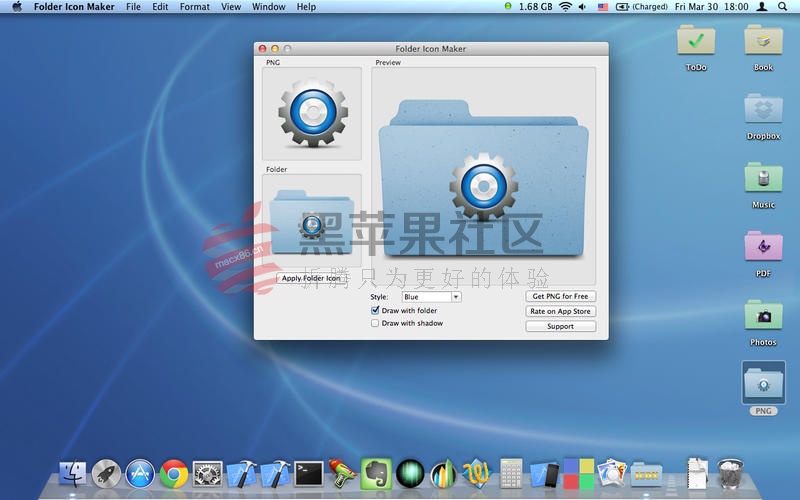Click the Rate on App Store button
This screenshot has width=800, height=500.
click(560, 311)
